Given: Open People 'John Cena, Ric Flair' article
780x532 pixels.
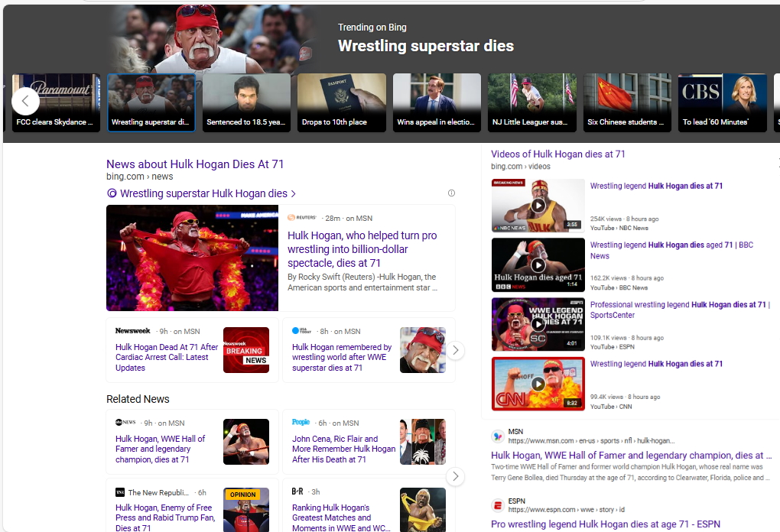Looking at the screenshot, I should tap(344, 449).
